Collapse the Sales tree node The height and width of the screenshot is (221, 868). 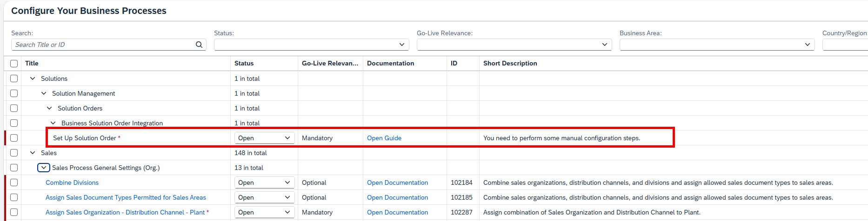[33, 153]
